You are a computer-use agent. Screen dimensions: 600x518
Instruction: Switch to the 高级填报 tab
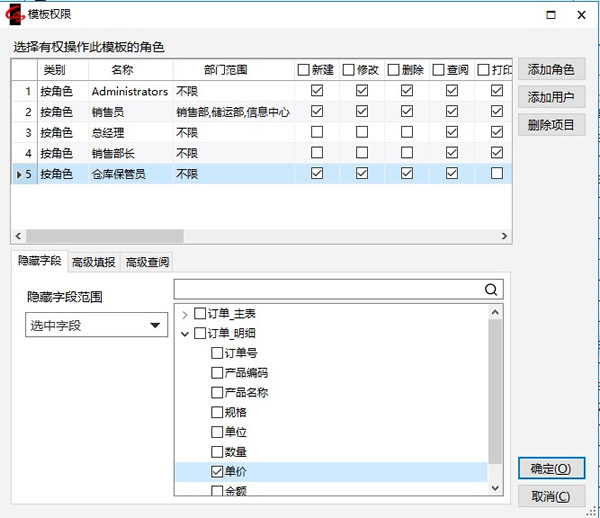click(93, 262)
